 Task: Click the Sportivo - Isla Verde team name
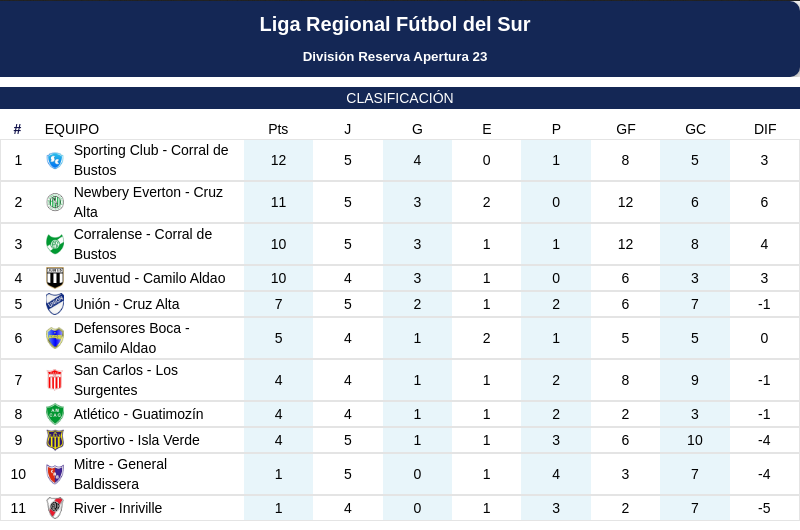pos(137,440)
